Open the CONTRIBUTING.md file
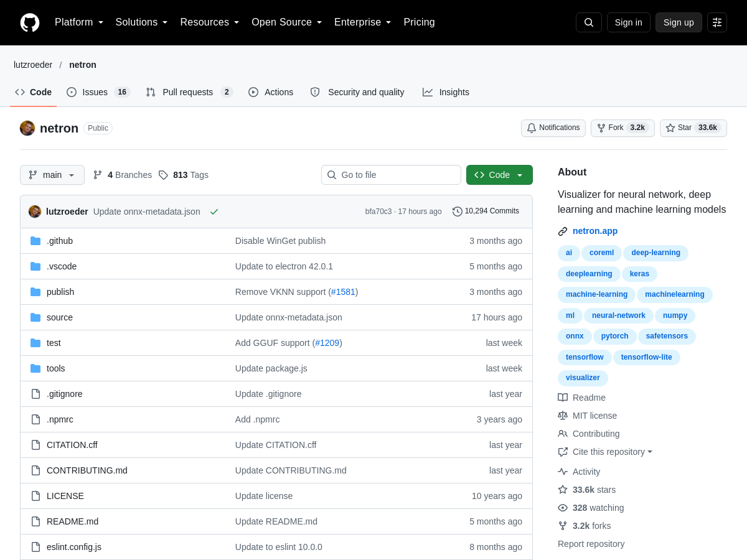Viewport: 747px width, 560px height. [87, 470]
